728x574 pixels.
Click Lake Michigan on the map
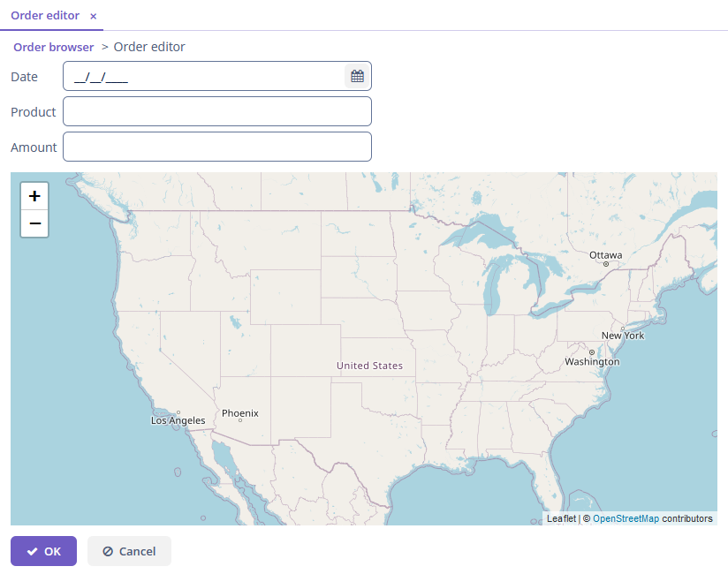click(x=493, y=288)
